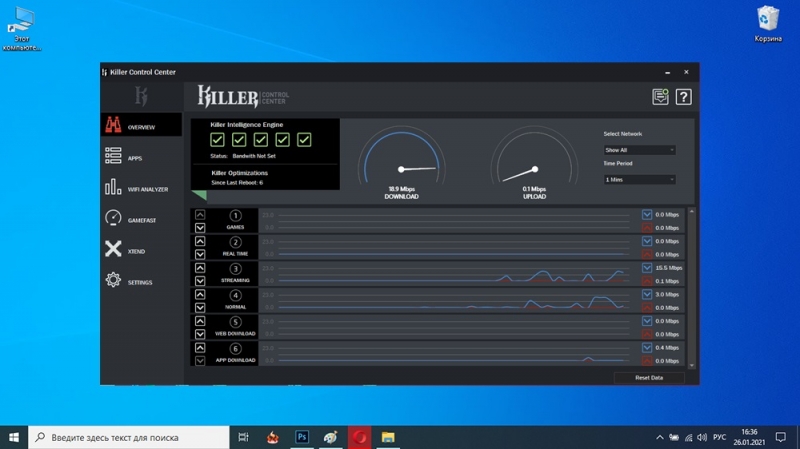The image size is (800, 449).
Task: Click the Reset Data button
Action: click(x=649, y=378)
